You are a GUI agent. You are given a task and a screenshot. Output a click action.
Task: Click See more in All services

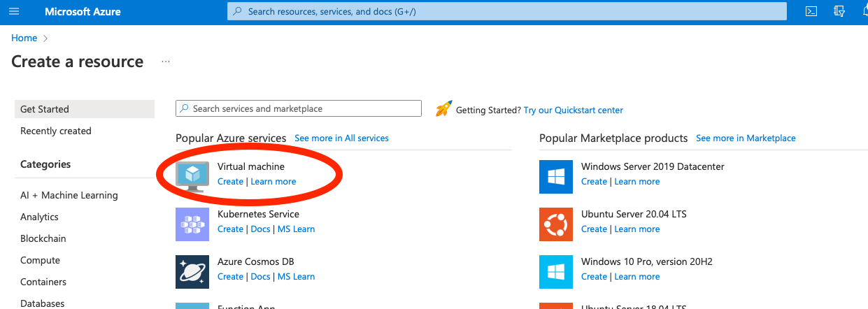click(341, 138)
